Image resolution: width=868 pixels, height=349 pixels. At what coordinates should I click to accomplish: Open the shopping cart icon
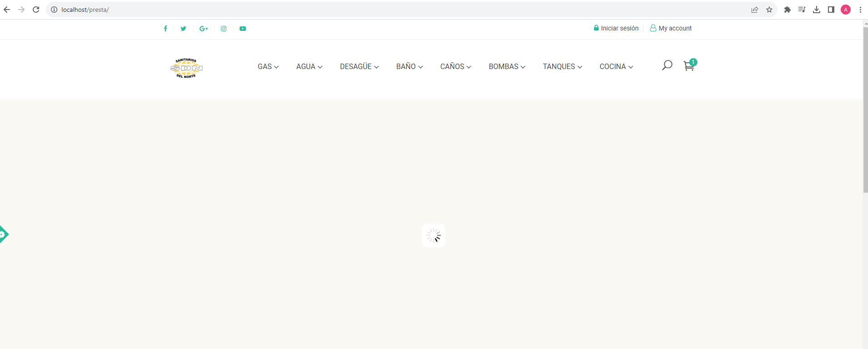(689, 65)
